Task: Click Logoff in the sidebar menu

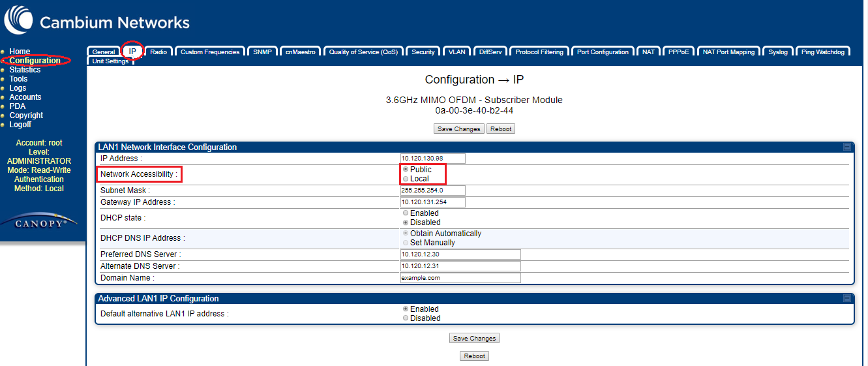Action: [20, 125]
